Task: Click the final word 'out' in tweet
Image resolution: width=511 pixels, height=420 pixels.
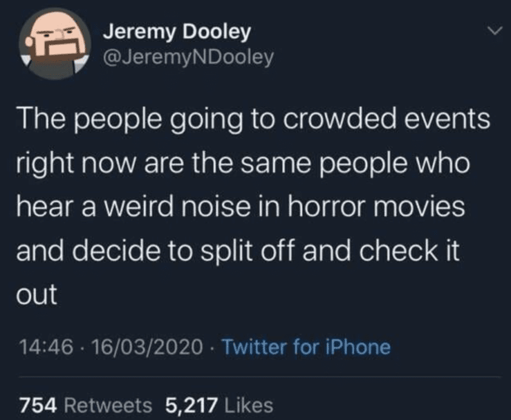Action: (x=36, y=295)
